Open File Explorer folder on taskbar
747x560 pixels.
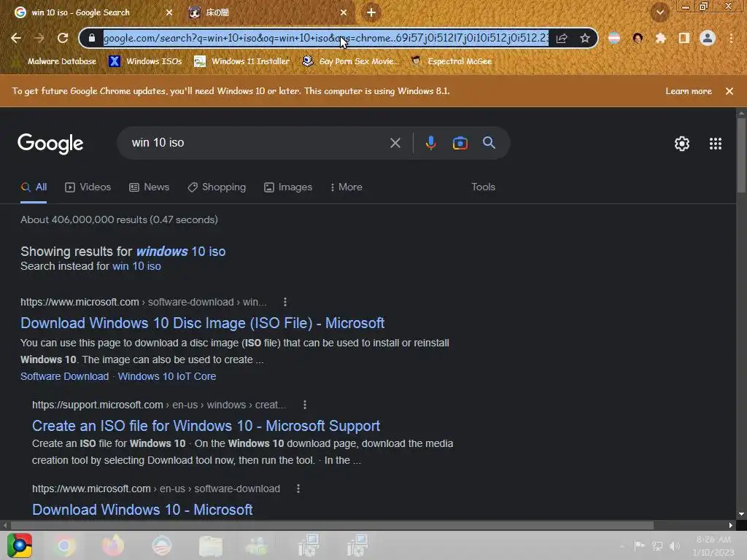click(x=211, y=545)
